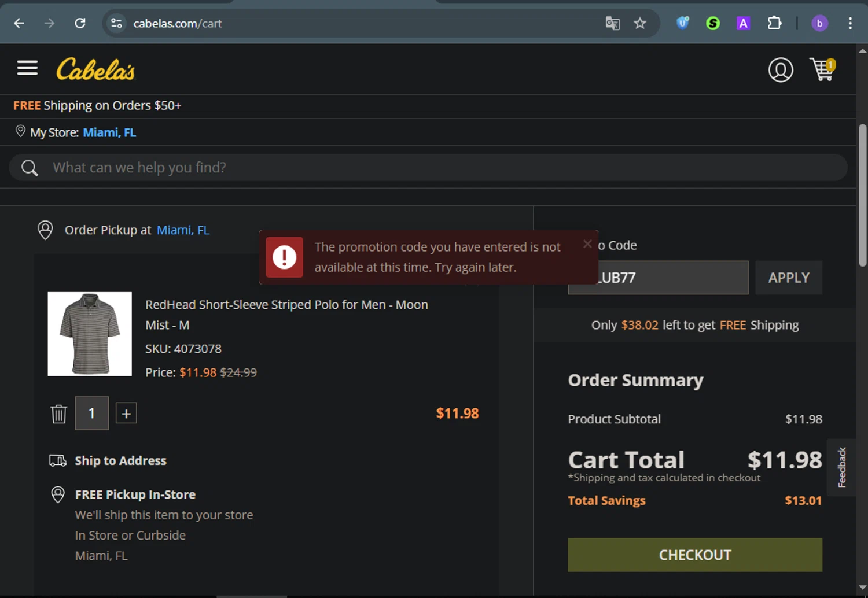Open the shopping cart icon

point(822,69)
